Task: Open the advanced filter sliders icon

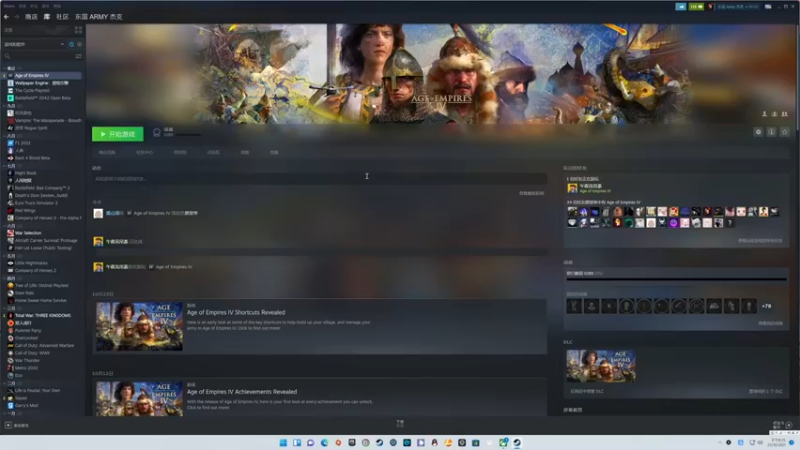Action: click(79, 56)
